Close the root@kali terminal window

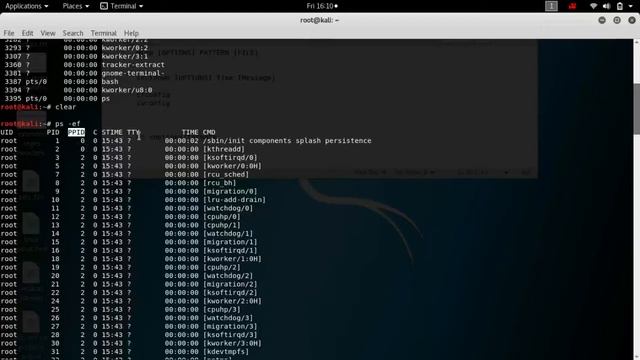point(632,20)
